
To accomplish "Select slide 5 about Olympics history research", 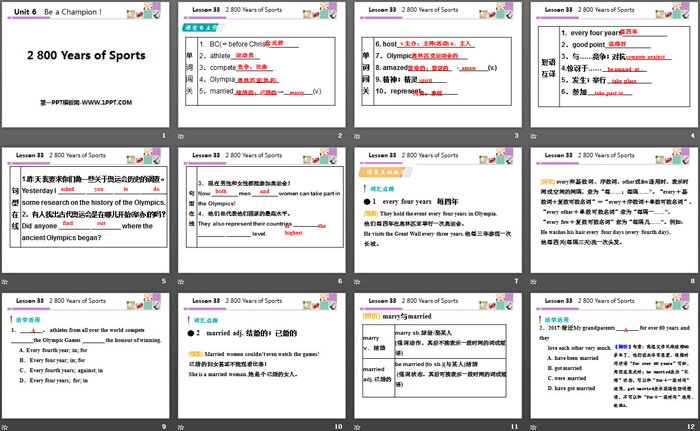I will point(87,210).
